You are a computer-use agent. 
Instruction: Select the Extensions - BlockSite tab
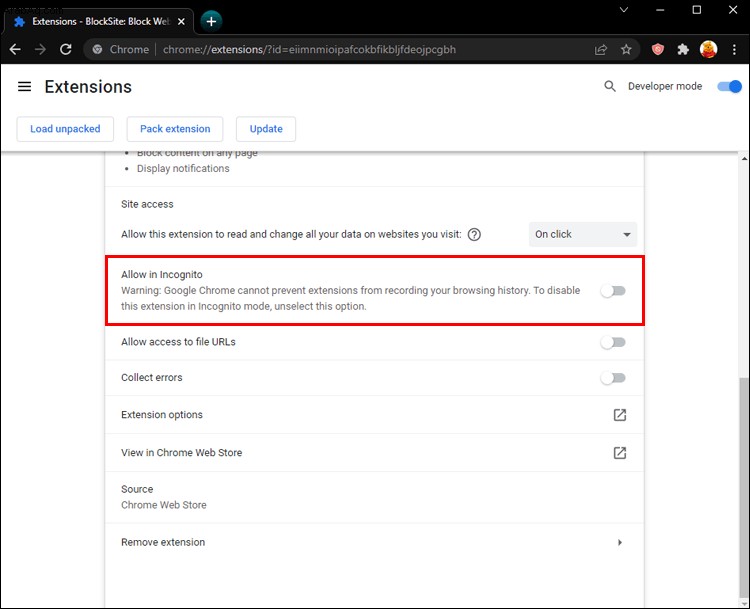coord(99,22)
